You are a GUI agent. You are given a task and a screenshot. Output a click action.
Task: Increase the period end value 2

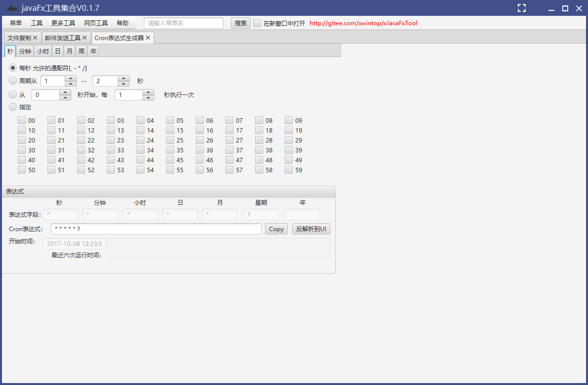123,78
